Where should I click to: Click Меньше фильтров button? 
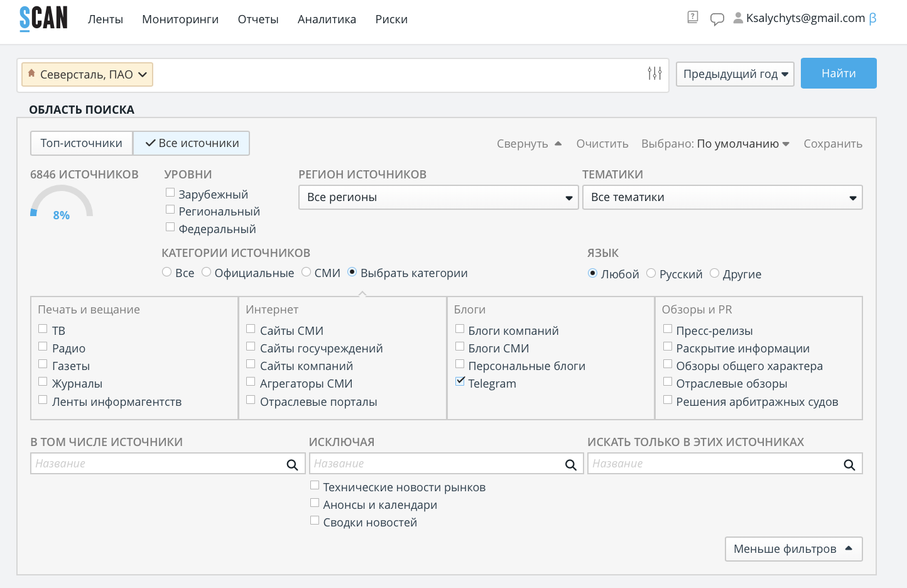pos(793,549)
